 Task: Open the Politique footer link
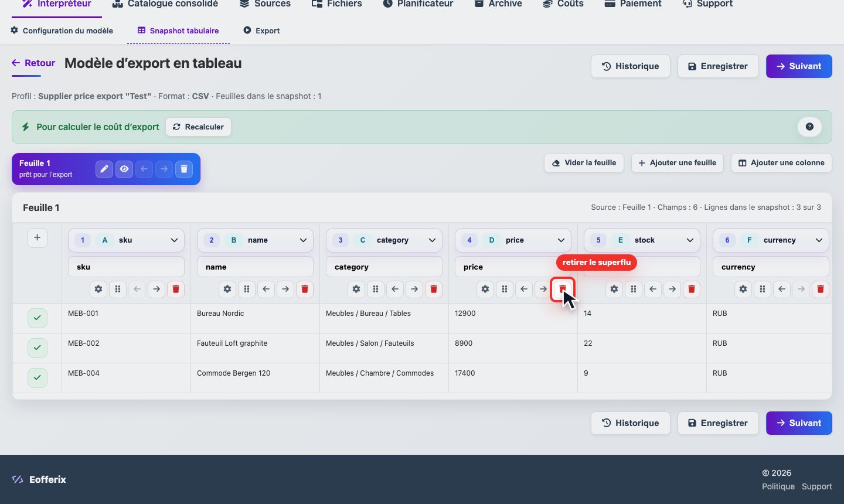(x=778, y=486)
